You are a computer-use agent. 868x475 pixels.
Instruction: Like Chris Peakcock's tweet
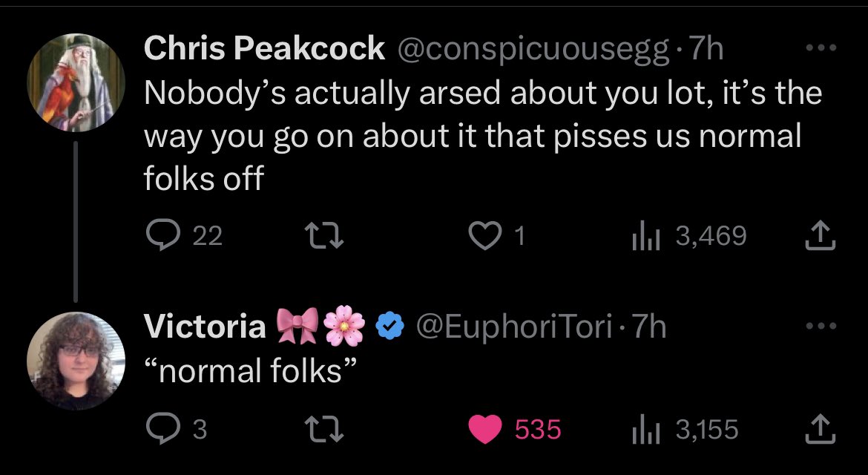coord(484,236)
